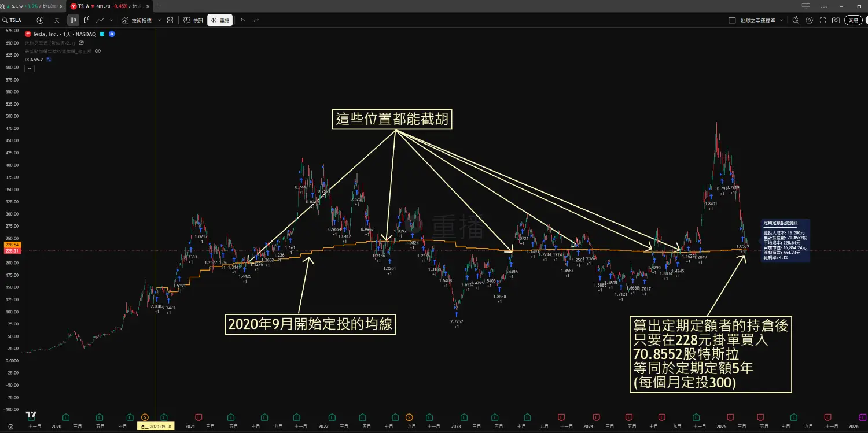The image size is (868, 433).
Task: Undo the last chart action
Action: click(243, 20)
